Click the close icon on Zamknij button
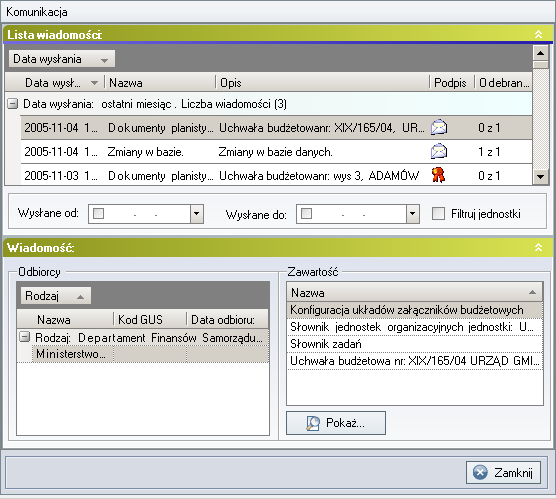The width and height of the screenshot is (556, 499). [x=480, y=472]
